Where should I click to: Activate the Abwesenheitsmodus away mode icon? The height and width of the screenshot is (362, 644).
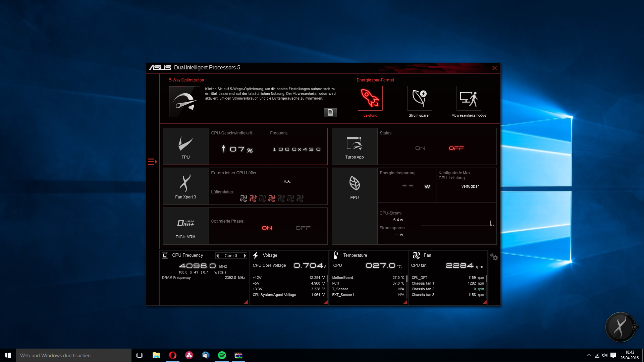tap(469, 98)
